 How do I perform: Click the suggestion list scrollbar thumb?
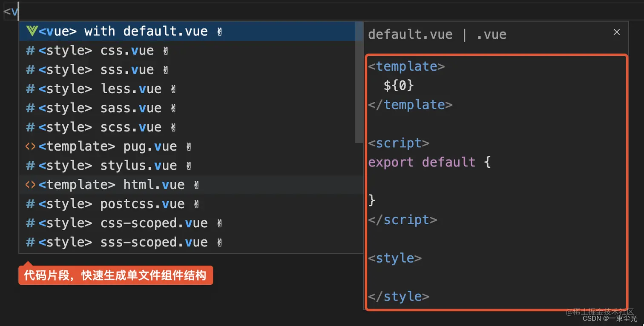coord(359,82)
